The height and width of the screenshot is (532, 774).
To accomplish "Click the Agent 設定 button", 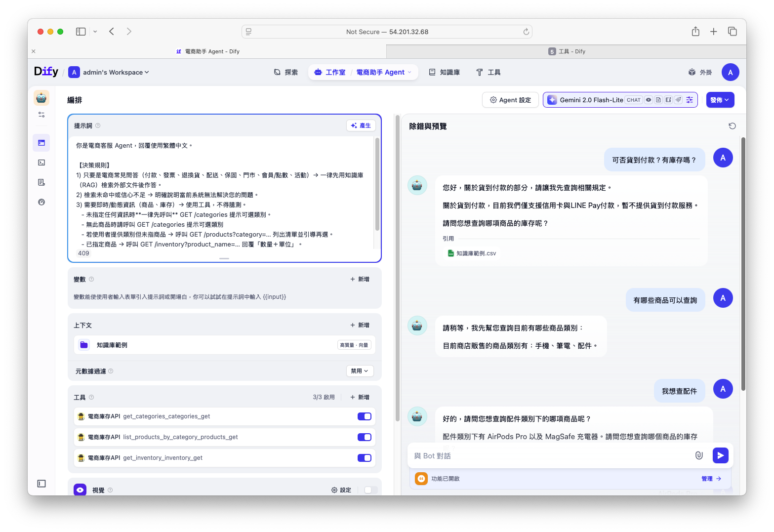I will coord(510,100).
